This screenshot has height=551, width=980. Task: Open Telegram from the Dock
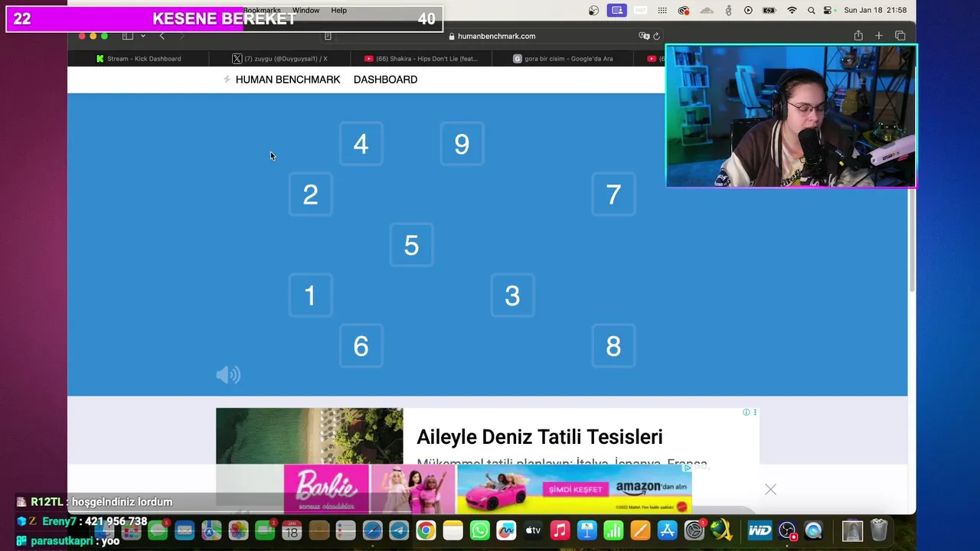[399, 530]
